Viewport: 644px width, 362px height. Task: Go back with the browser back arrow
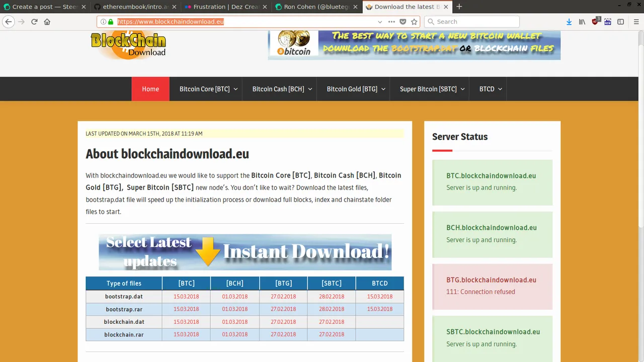pyautogui.click(x=9, y=22)
